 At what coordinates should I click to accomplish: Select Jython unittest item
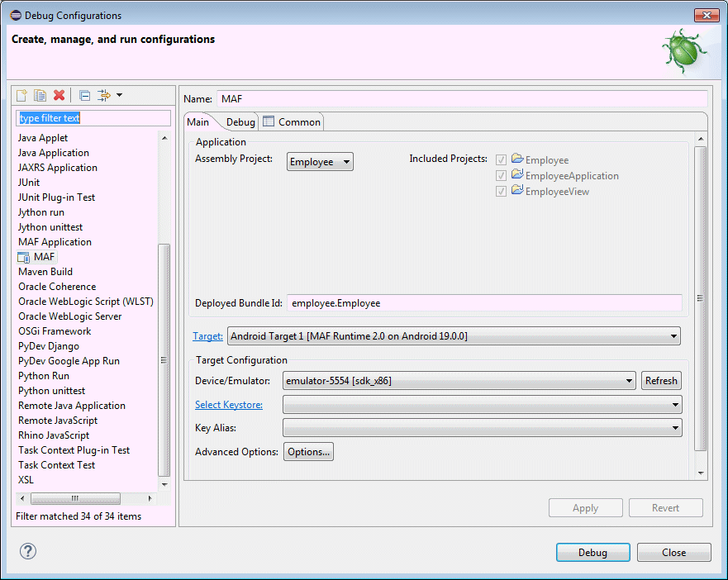[50, 227]
